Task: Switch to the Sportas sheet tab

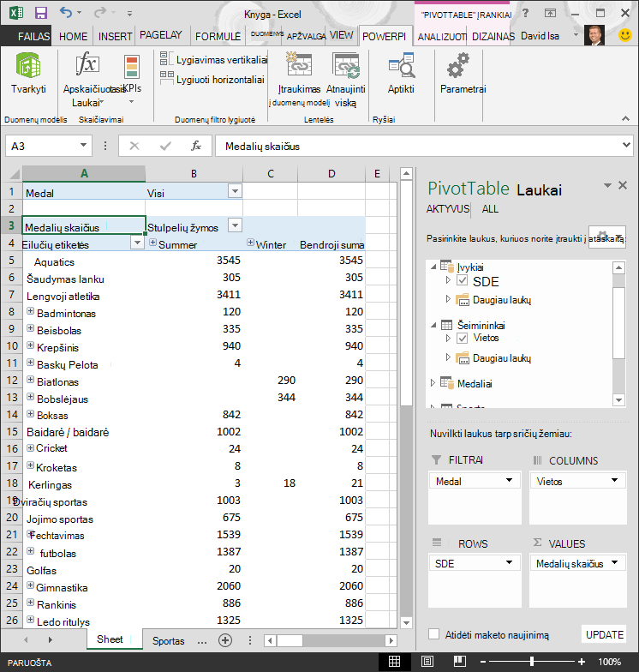Action: pyautogui.click(x=168, y=641)
